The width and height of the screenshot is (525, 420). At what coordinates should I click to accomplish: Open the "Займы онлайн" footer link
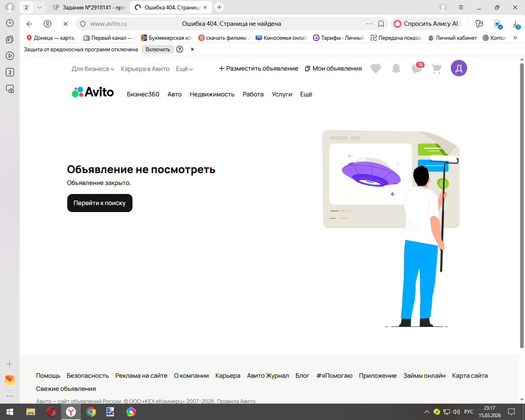424,376
